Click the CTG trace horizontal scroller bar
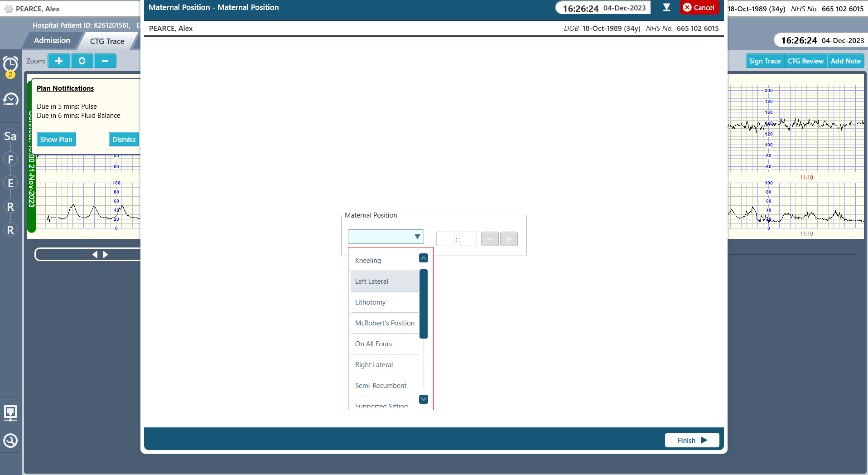868x475 pixels. [x=88, y=255]
